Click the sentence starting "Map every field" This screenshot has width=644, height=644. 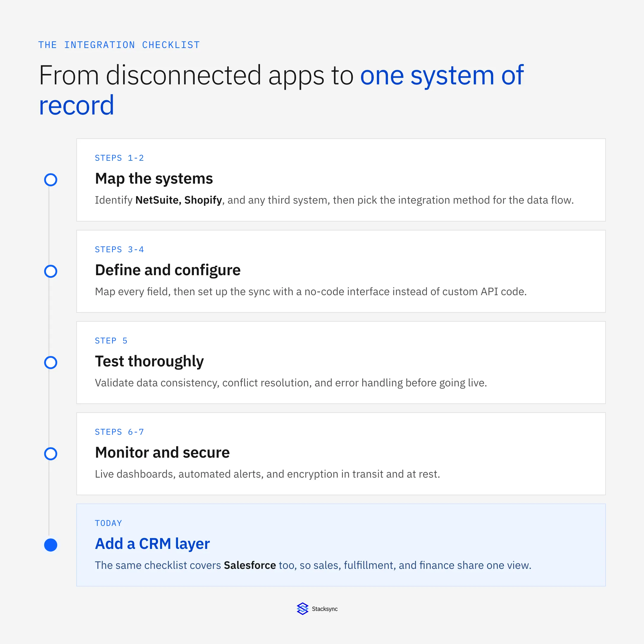(x=311, y=292)
